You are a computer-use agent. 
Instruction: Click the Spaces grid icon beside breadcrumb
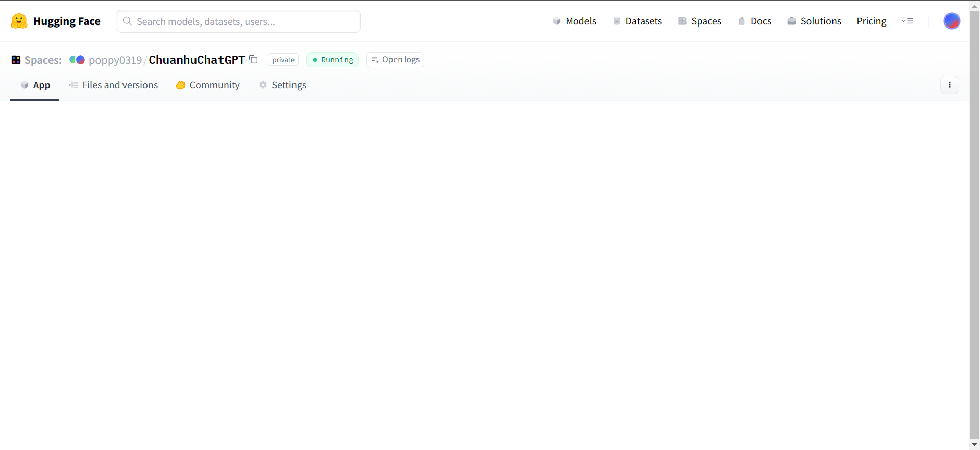point(16,60)
